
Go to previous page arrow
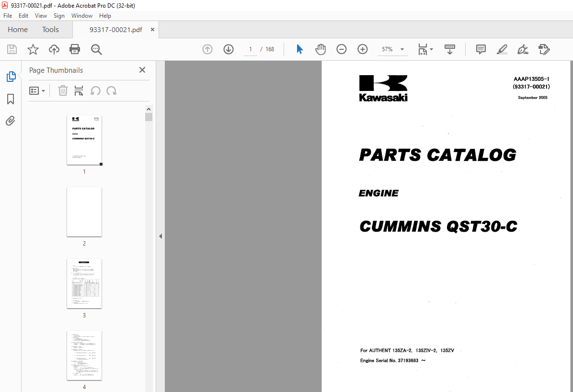click(x=207, y=49)
